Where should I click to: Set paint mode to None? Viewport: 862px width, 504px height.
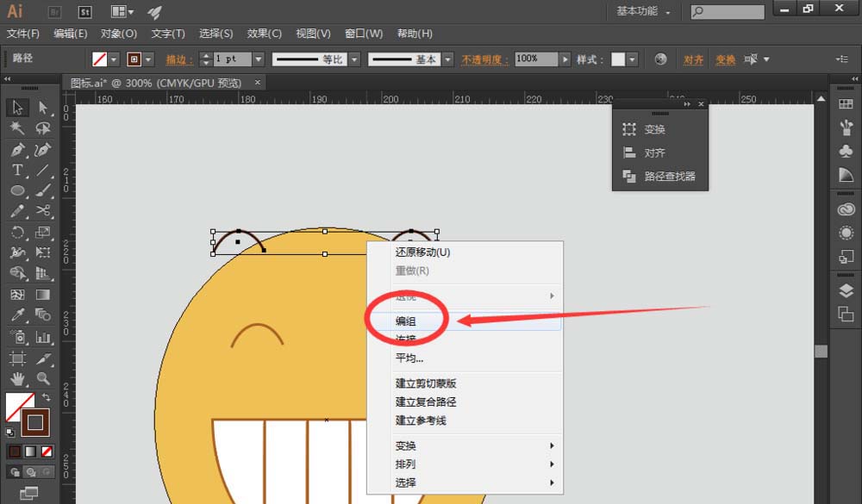coord(47,451)
